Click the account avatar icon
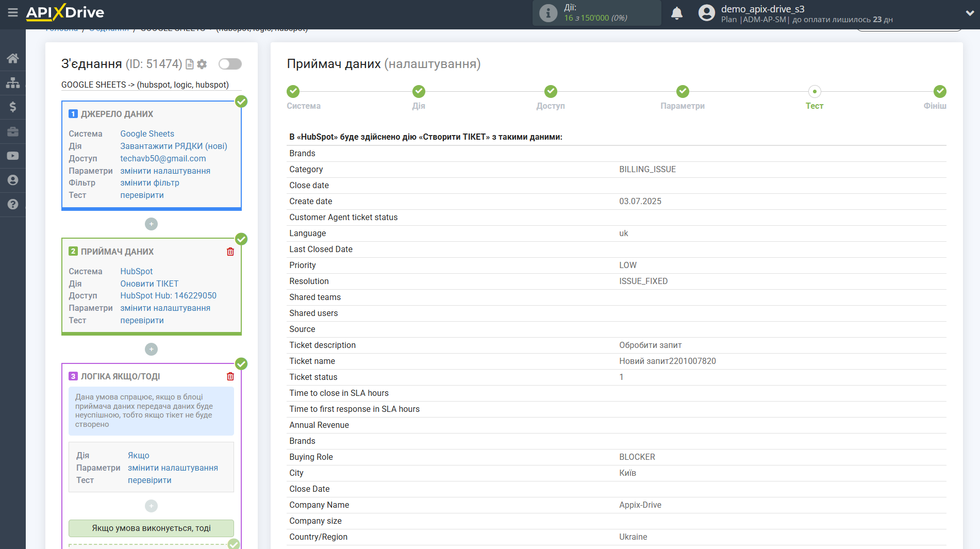980x549 pixels. [x=707, y=13]
